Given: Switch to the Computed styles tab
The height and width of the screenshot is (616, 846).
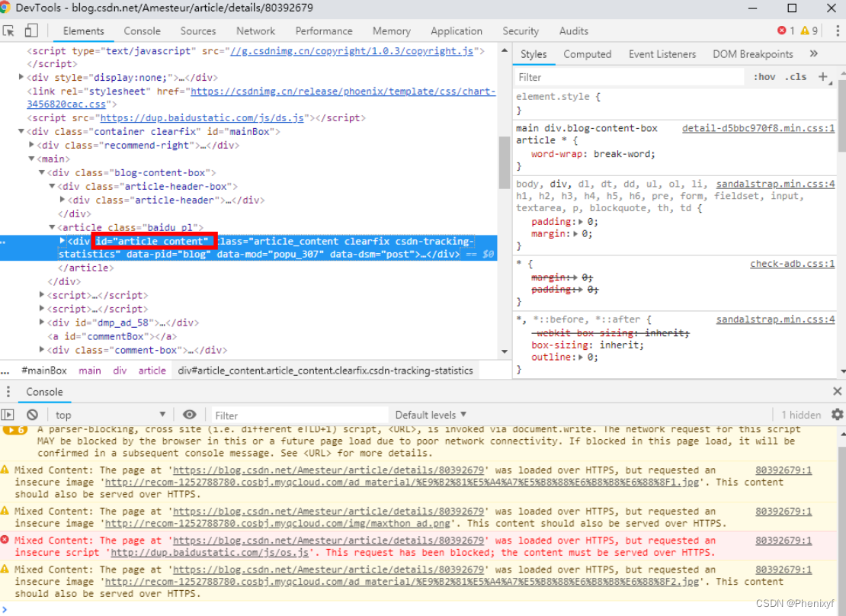Looking at the screenshot, I should [588, 54].
